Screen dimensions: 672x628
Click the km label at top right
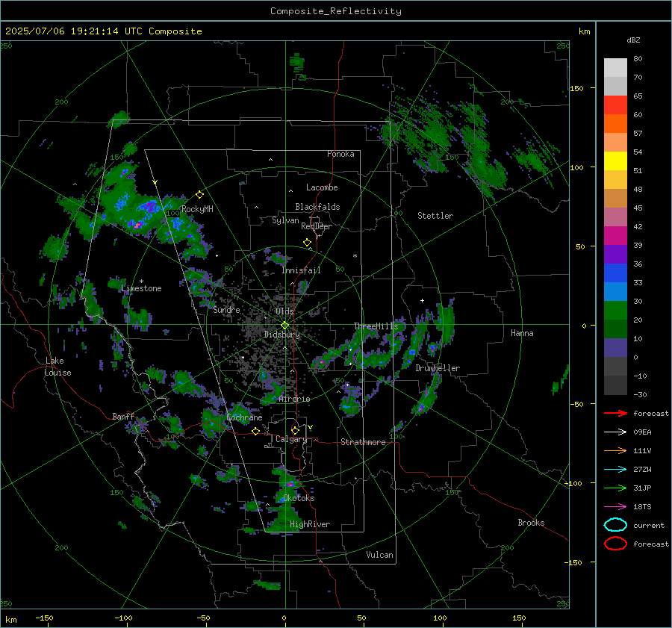click(584, 31)
